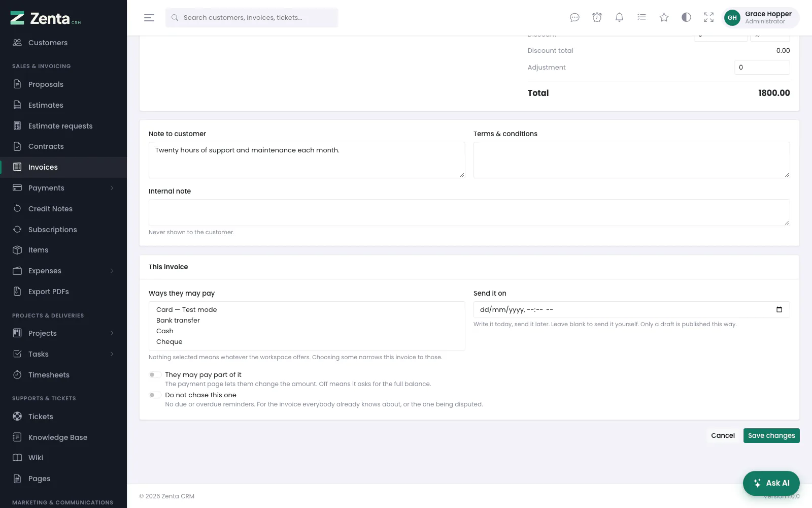
Task: Click the Tickets lifebuoy icon
Action: click(17, 417)
